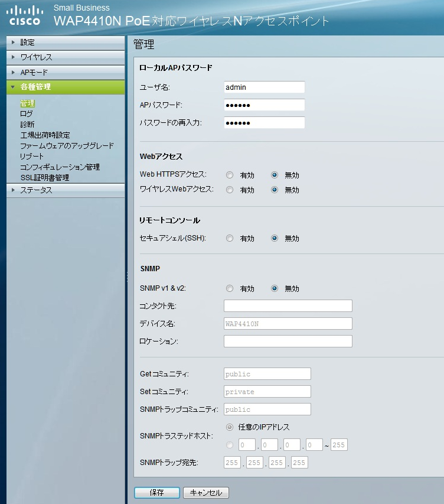Expand the ワイヤレス menu section
The image size is (444, 504).
66,57
